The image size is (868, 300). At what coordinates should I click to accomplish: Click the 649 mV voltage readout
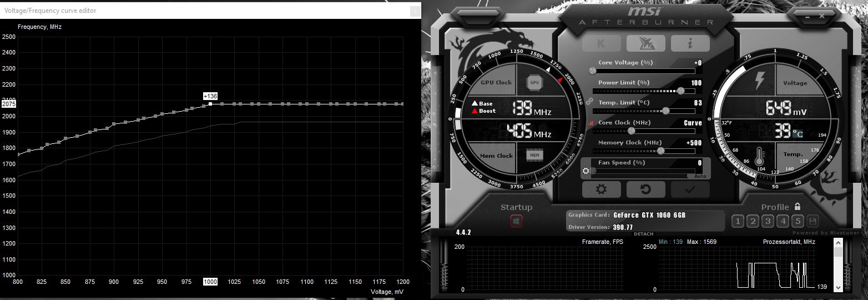[x=786, y=108]
